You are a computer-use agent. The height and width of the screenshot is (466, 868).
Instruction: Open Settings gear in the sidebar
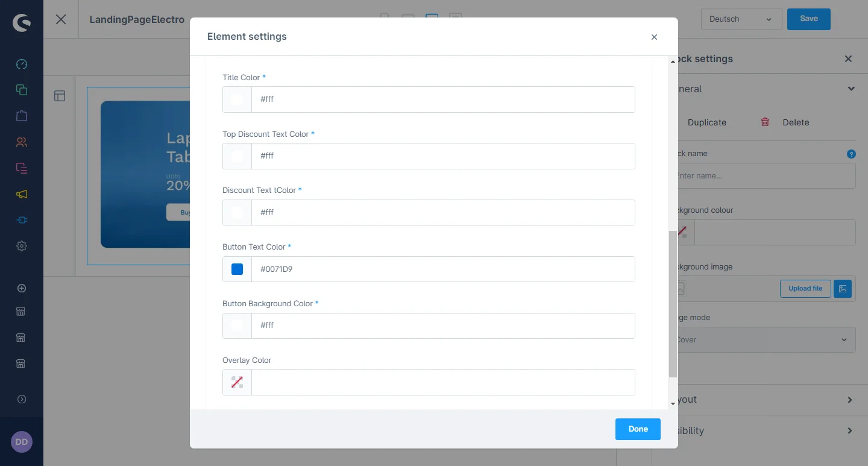click(22, 246)
